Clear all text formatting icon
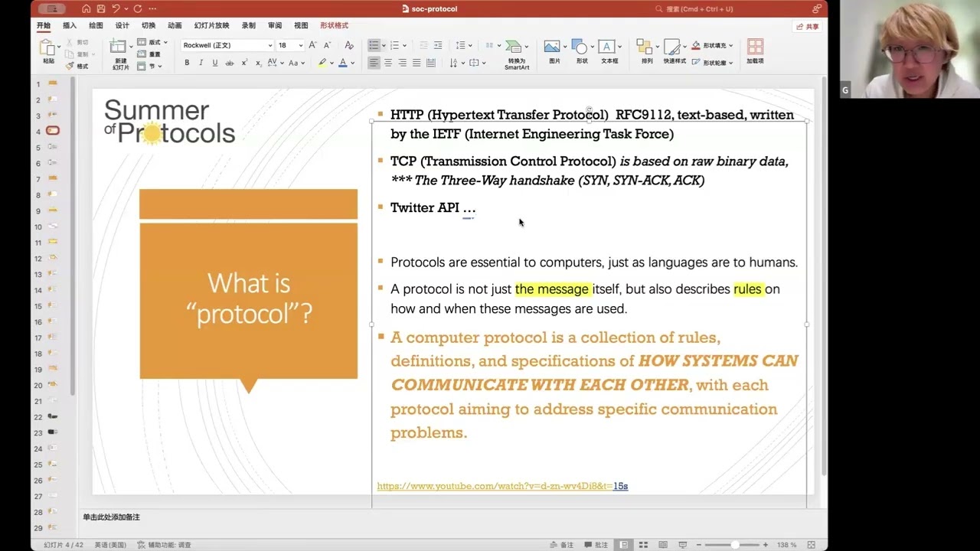The image size is (980, 551). point(349,45)
